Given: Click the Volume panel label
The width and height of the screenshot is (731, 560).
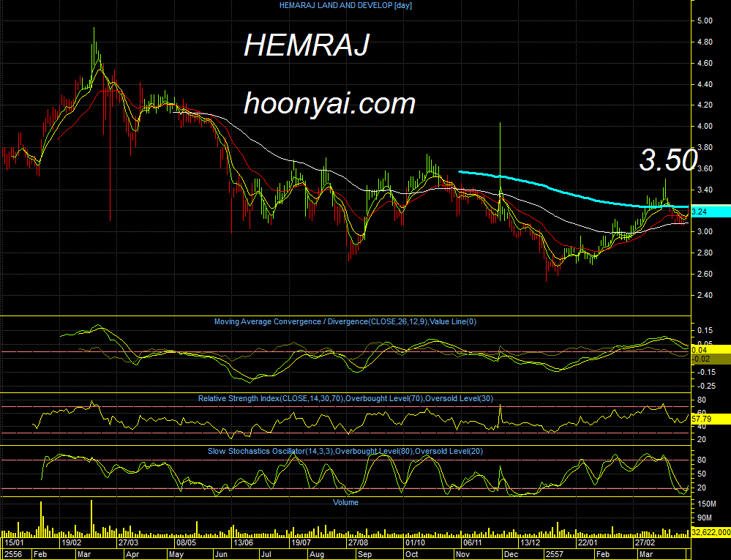Looking at the screenshot, I should pos(345,503).
